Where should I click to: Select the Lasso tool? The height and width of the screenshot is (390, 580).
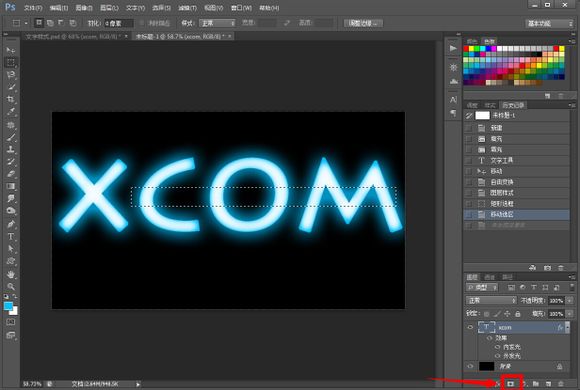[11, 75]
